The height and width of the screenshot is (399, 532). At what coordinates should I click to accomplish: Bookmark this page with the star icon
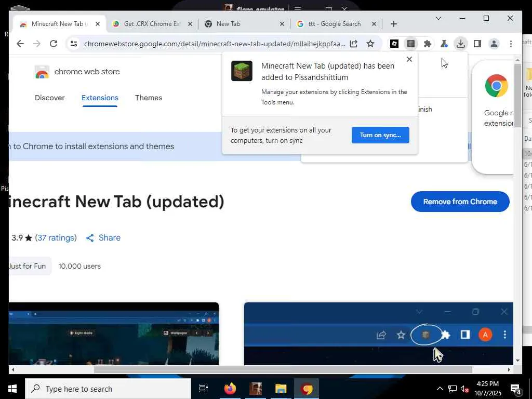coord(370,44)
